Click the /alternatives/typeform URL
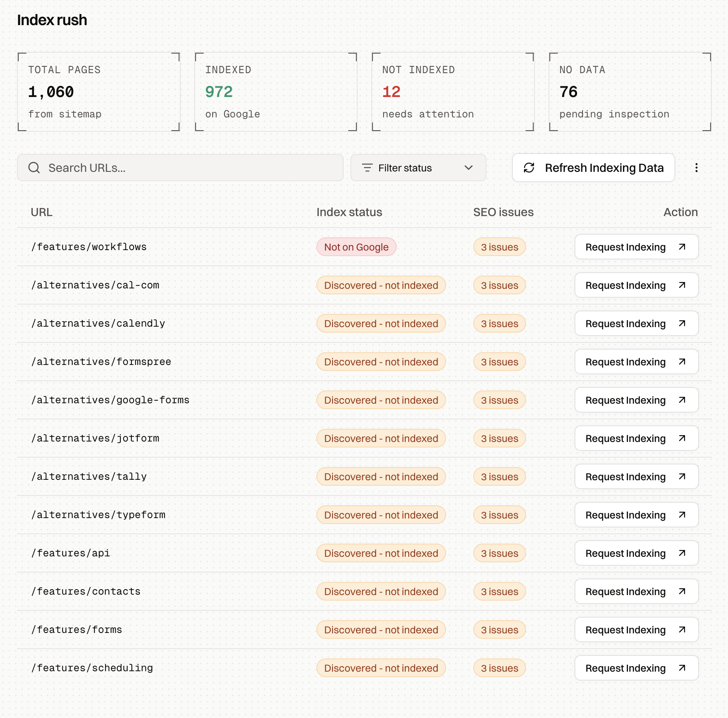Screen dimensions: 728x718 click(x=98, y=515)
